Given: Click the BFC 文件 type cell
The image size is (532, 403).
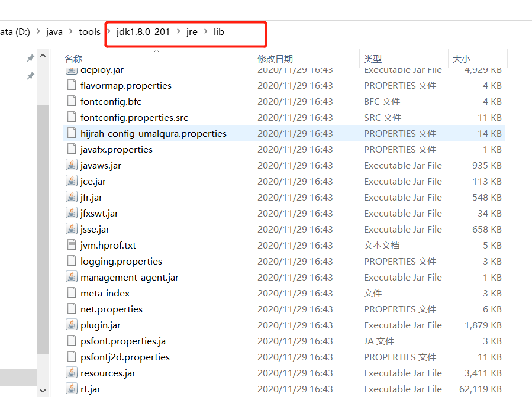Looking at the screenshot, I should click(x=382, y=101).
